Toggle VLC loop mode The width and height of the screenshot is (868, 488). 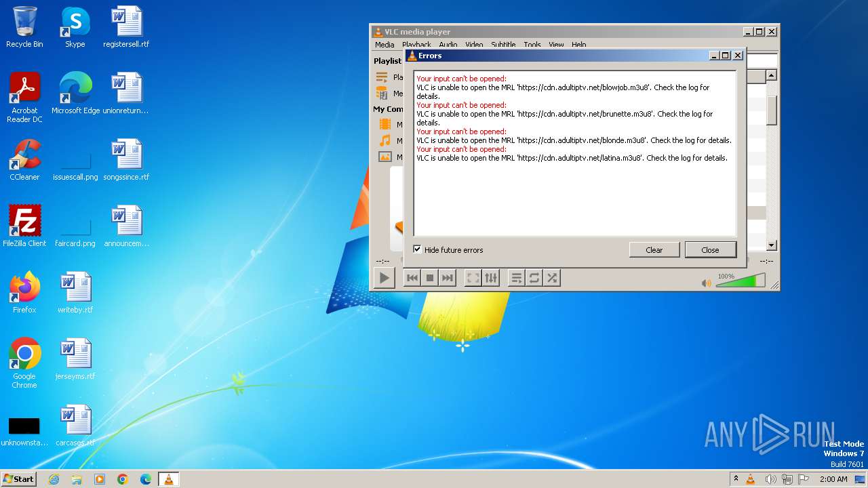click(x=534, y=277)
